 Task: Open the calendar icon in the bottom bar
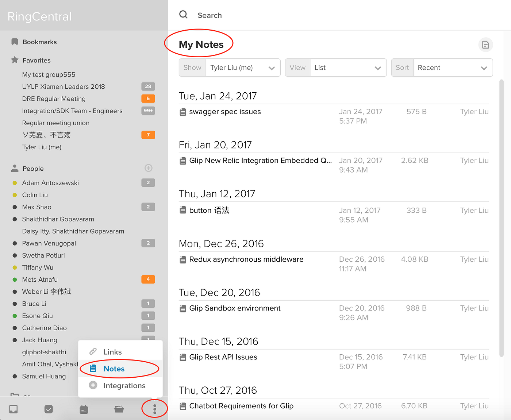(x=84, y=409)
